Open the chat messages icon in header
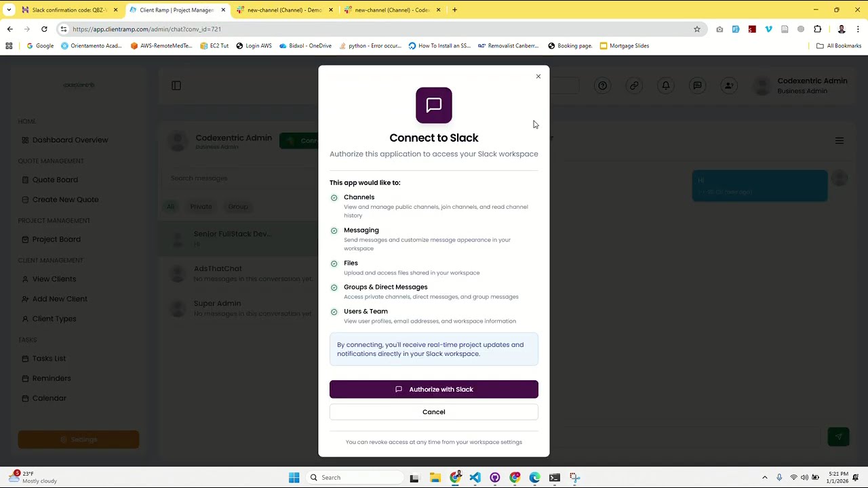 click(x=697, y=85)
